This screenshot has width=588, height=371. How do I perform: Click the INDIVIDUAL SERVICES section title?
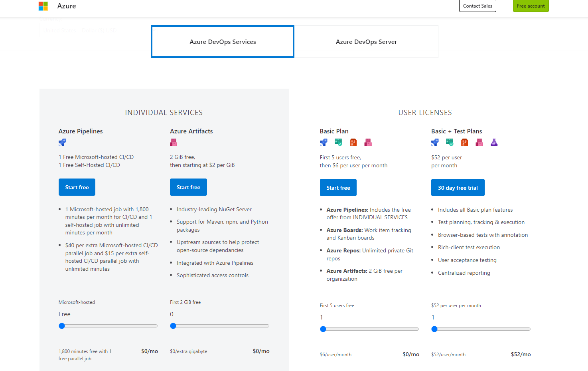[x=164, y=113]
